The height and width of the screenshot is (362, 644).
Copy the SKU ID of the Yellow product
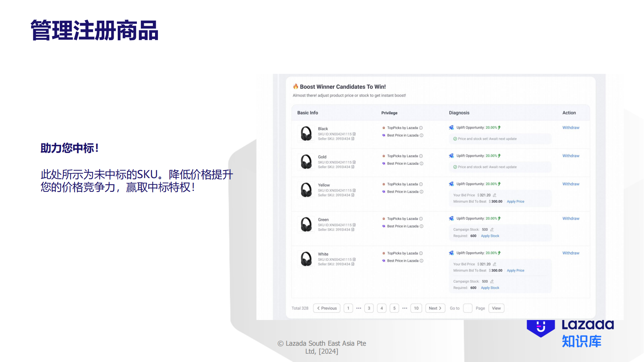354,190
